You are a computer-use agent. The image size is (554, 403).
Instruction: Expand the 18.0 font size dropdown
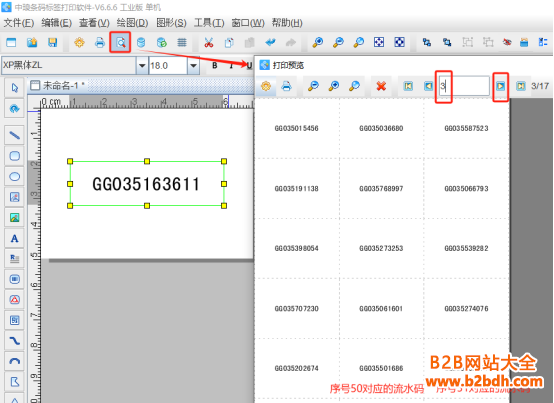[193, 66]
